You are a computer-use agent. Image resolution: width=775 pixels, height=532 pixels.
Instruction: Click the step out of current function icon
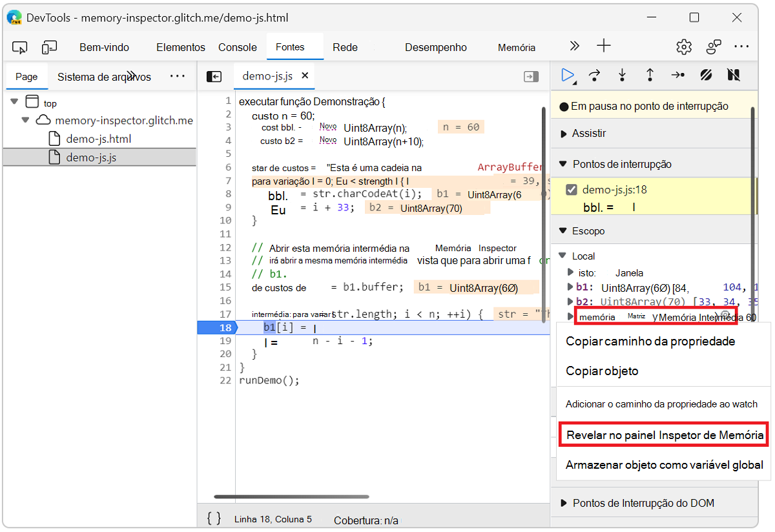pyautogui.click(x=649, y=76)
